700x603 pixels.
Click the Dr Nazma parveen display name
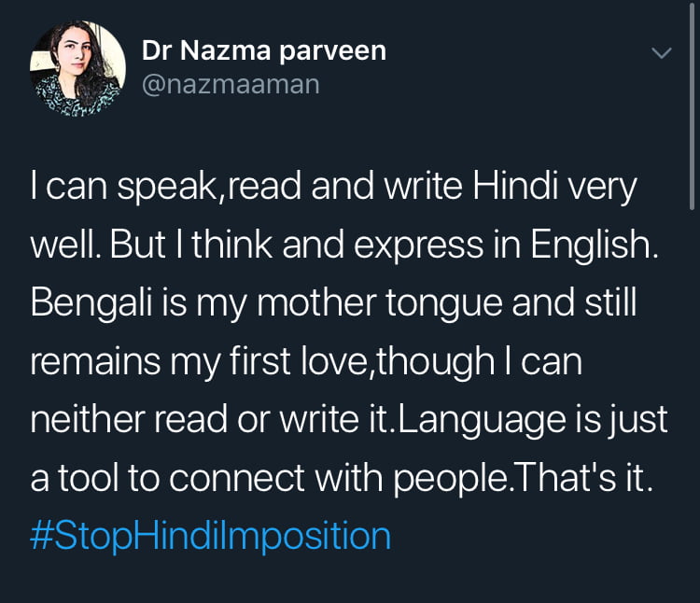tap(264, 51)
